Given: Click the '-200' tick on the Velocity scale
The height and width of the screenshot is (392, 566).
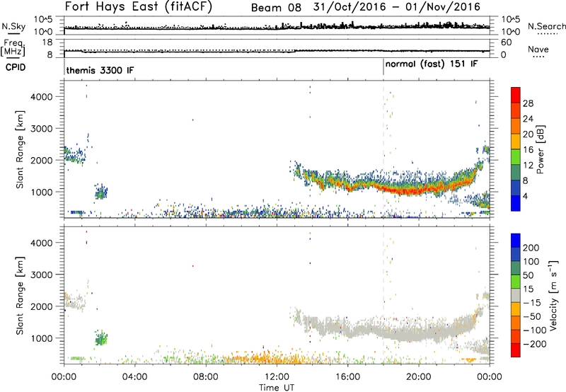Looking at the screenshot, I should (x=533, y=344).
